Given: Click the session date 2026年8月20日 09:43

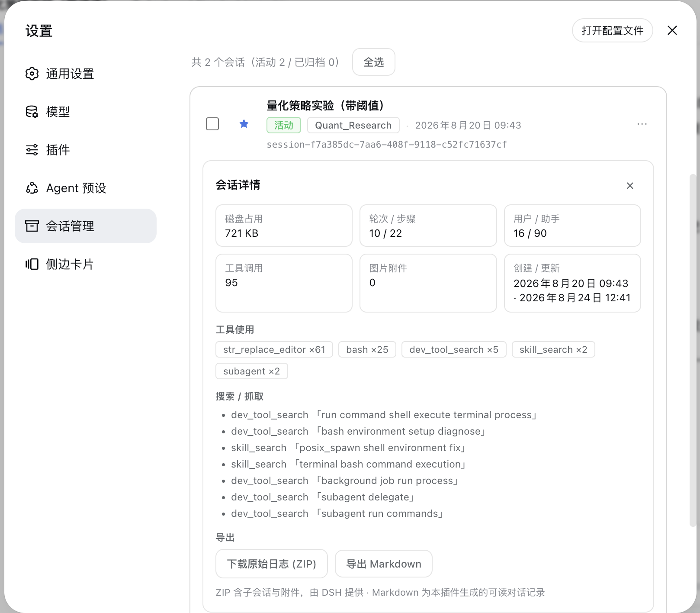Looking at the screenshot, I should click(468, 125).
